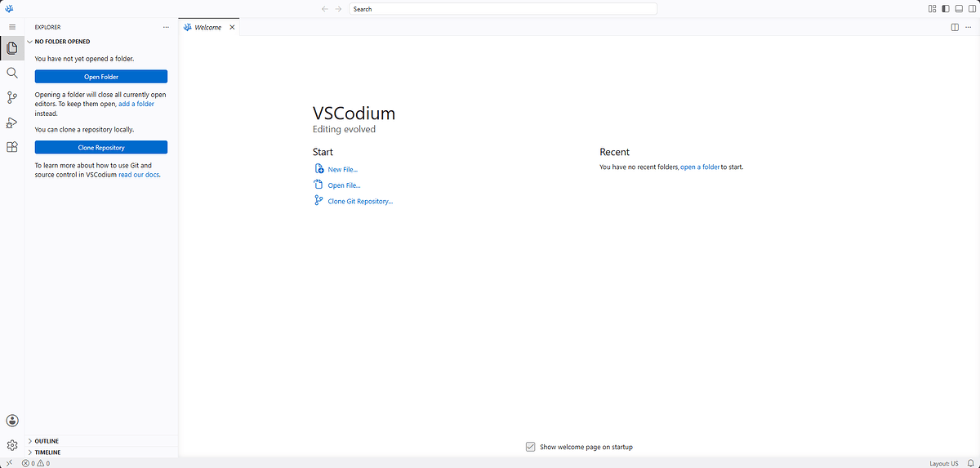Uncheck Show welcome page on startup

click(x=531, y=447)
